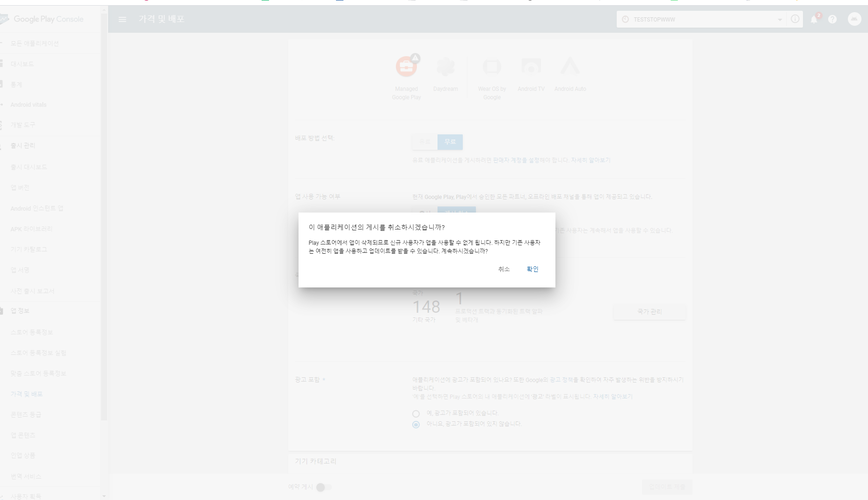The width and height of the screenshot is (868, 500).
Task: Select radio '예, 광고가 포함되어 있습니다'
Action: click(x=416, y=414)
